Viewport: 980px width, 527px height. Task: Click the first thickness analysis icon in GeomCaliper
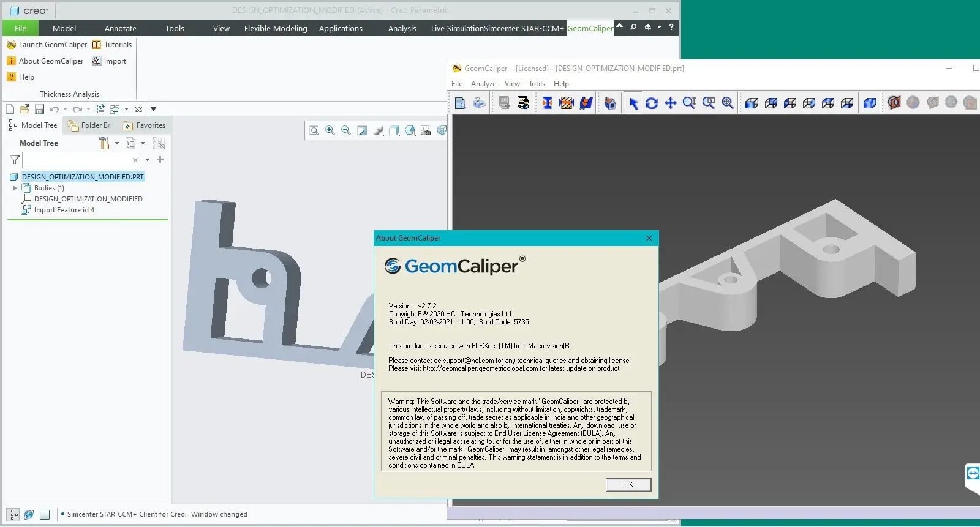click(547, 103)
